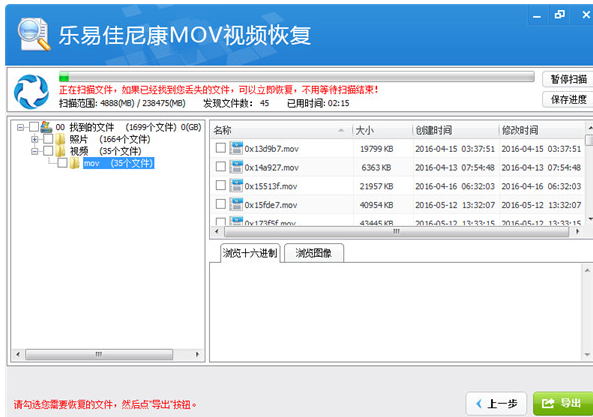This screenshot has height=417, width=593.
Task: Go back with the 上一步 button
Action: click(x=497, y=404)
